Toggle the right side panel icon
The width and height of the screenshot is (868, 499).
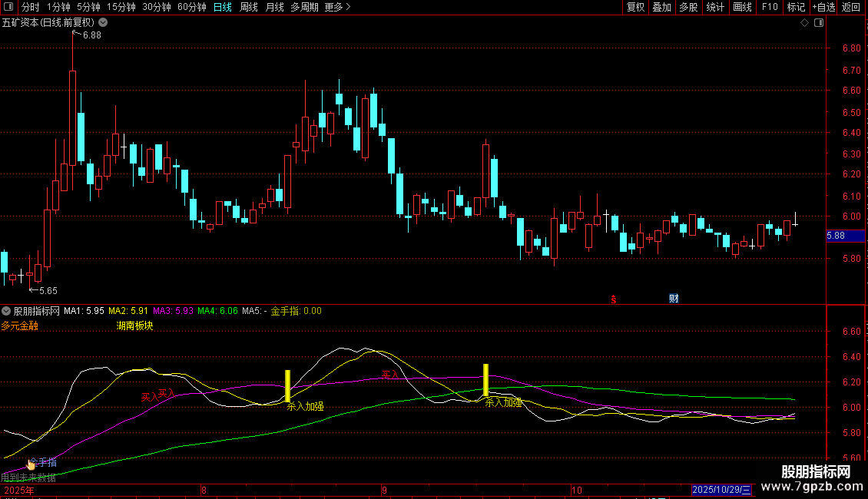tap(819, 23)
